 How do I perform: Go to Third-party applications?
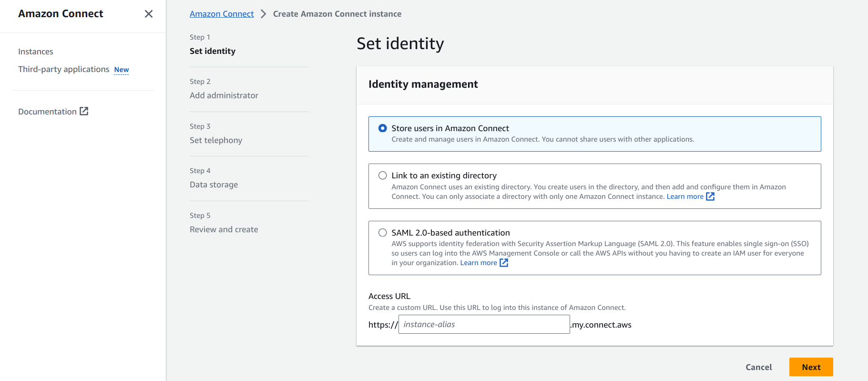coord(63,69)
